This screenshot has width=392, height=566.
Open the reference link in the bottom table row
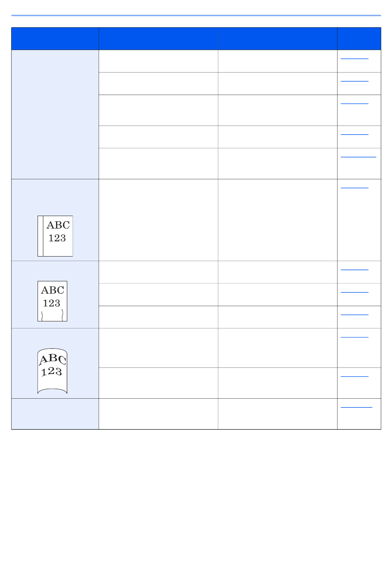(x=357, y=407)
